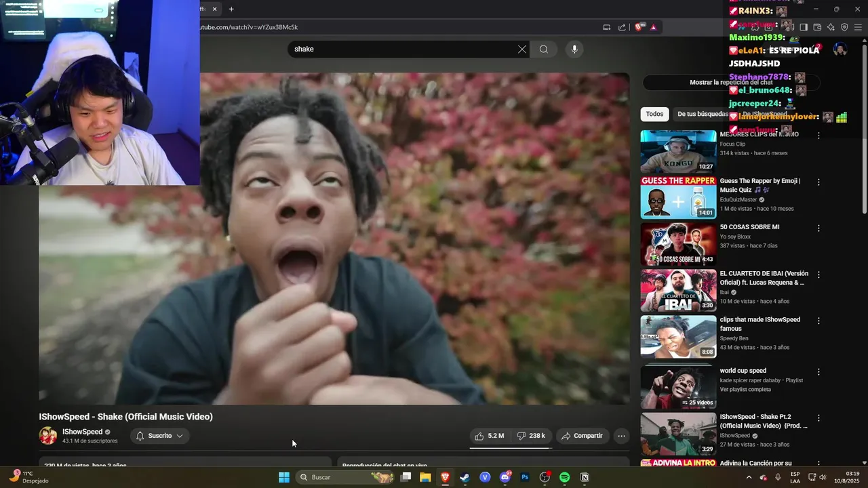This screenshot has height=488, width=868.
Task: Open 50 COSAS SOBRE MI thumbnail
Action: [678, 244]
